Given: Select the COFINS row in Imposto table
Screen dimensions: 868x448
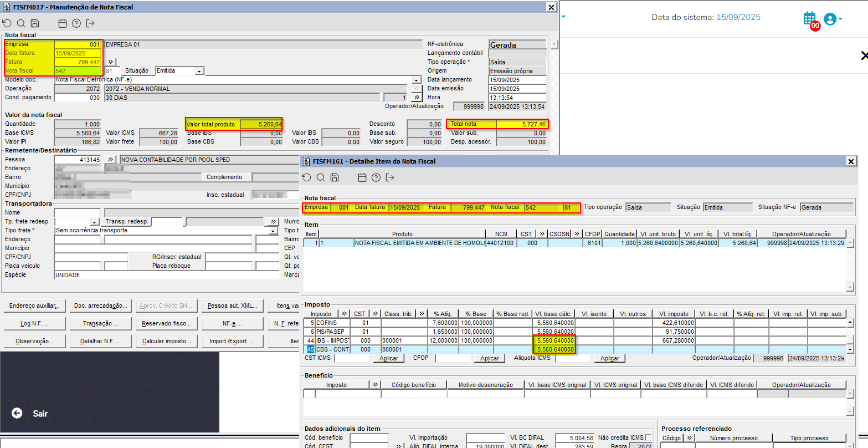Looking at the screenshot, I should [x=575, y=323].
